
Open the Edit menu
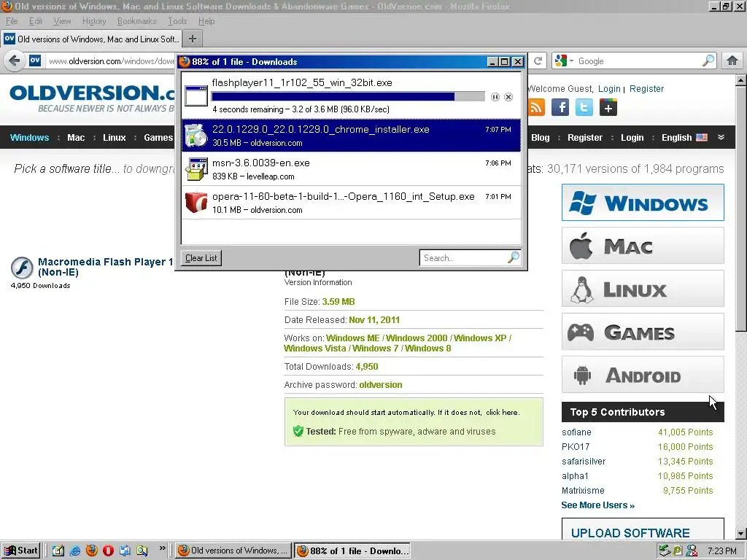point(35,21)
